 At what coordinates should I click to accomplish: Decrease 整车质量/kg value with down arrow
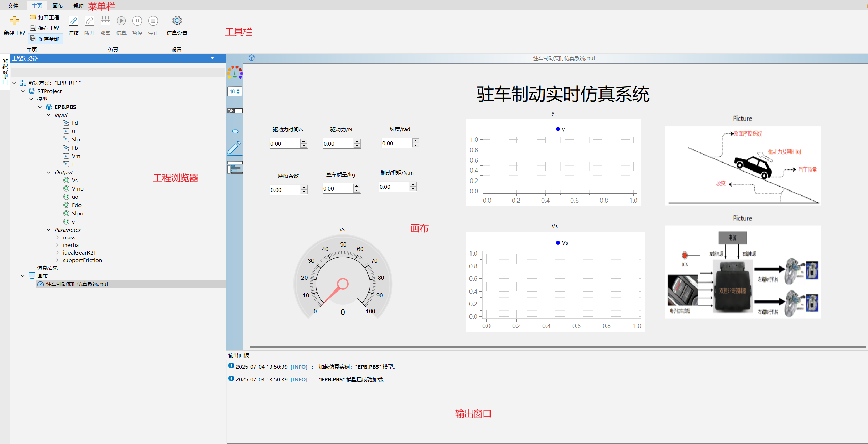tap(357, 191)
